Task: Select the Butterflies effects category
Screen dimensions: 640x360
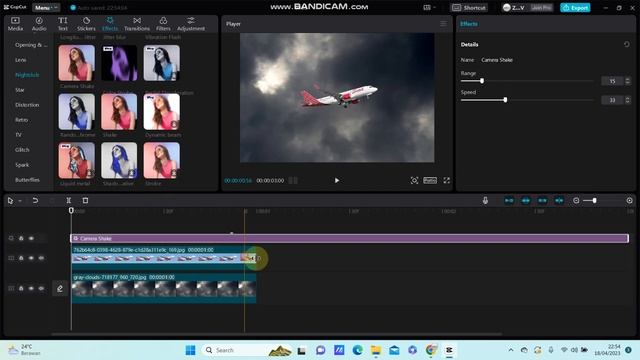Action: click(27, 180)
